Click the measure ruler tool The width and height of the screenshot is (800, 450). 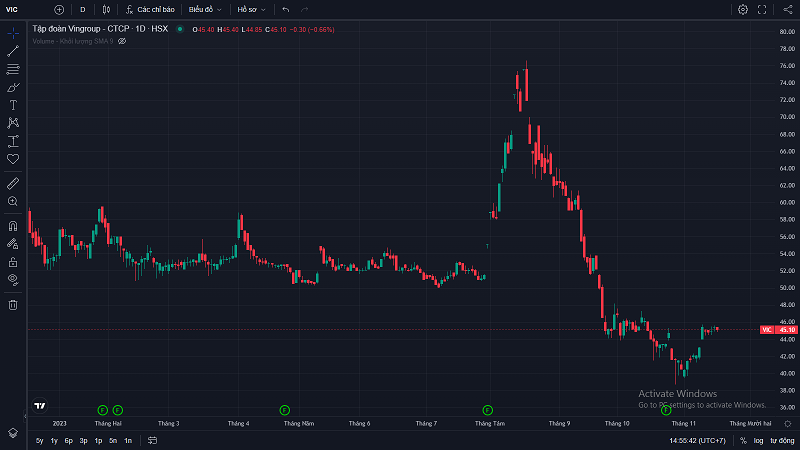pos(13,184)
